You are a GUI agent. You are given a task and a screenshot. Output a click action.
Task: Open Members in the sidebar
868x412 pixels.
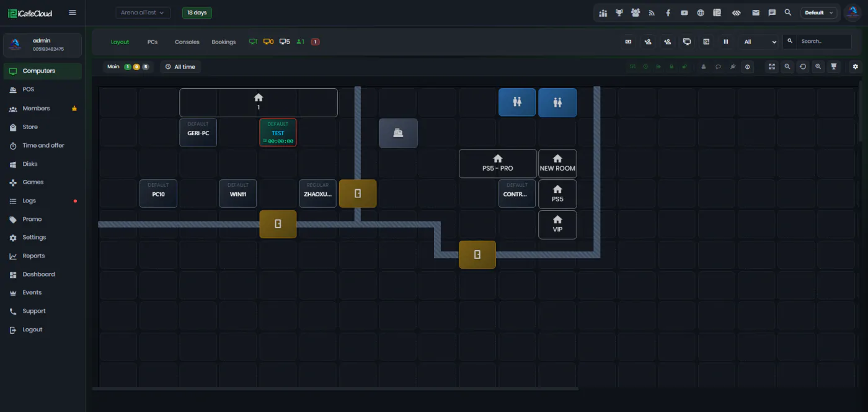[x=42, y=108]
